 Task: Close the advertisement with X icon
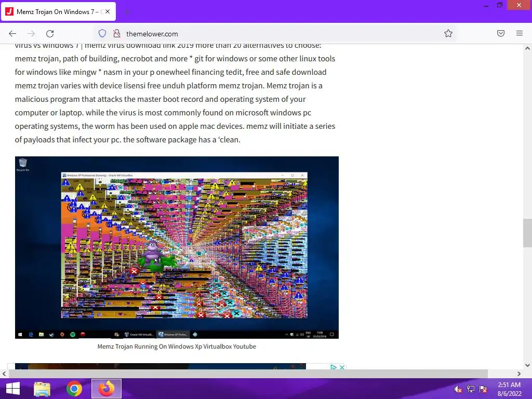click(x=342, y=367)
